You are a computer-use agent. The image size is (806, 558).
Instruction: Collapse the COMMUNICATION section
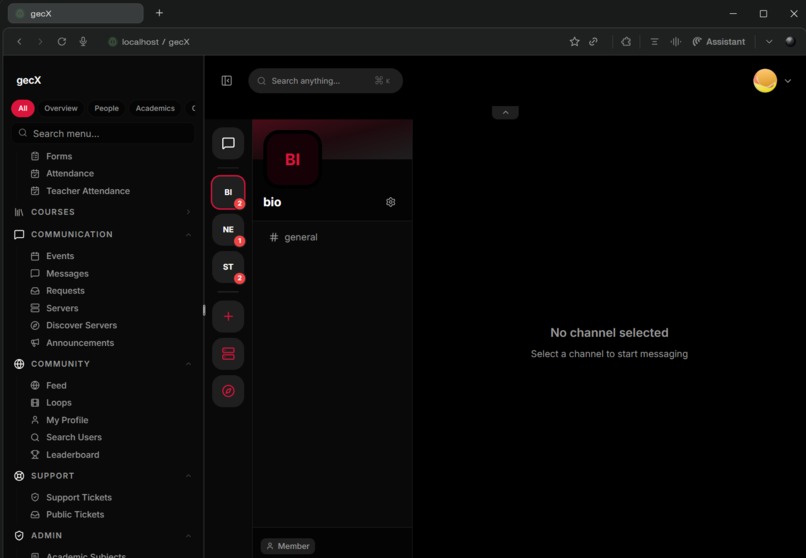pyautogui.click(x=103, y=234)
